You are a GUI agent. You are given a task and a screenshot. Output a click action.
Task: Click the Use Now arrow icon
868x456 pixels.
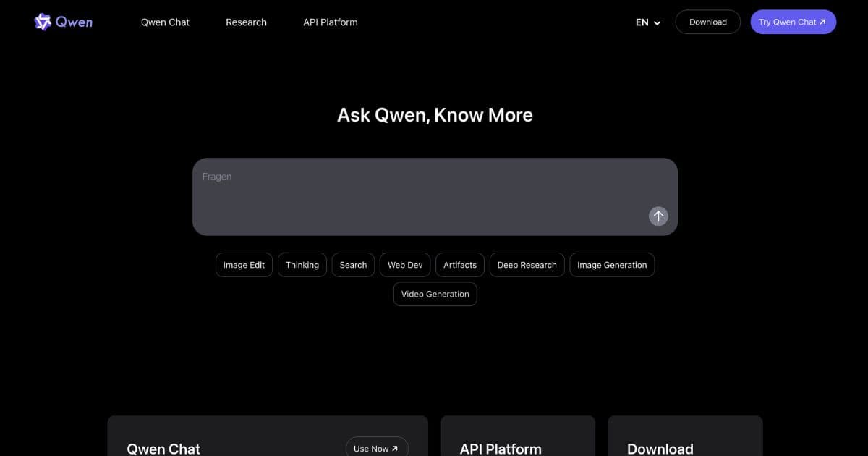coord(396,448)
